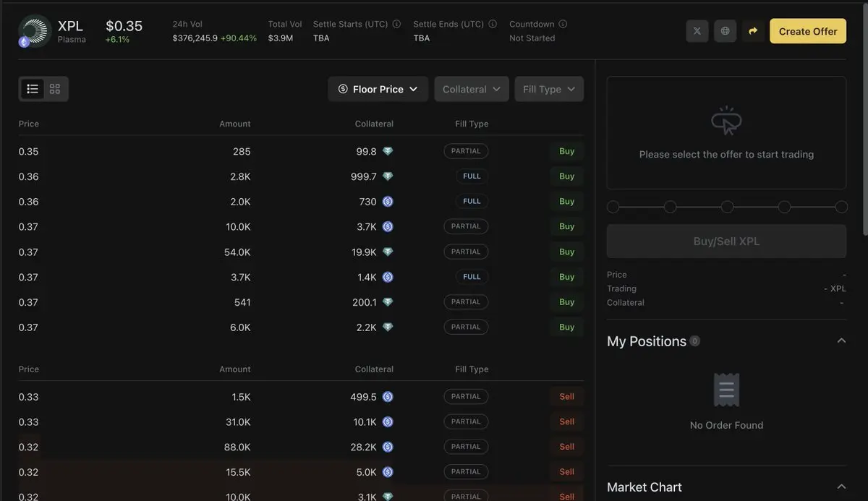Click the Settle Starts info icon
Screen dimensions: 868x501
point(396,24)
